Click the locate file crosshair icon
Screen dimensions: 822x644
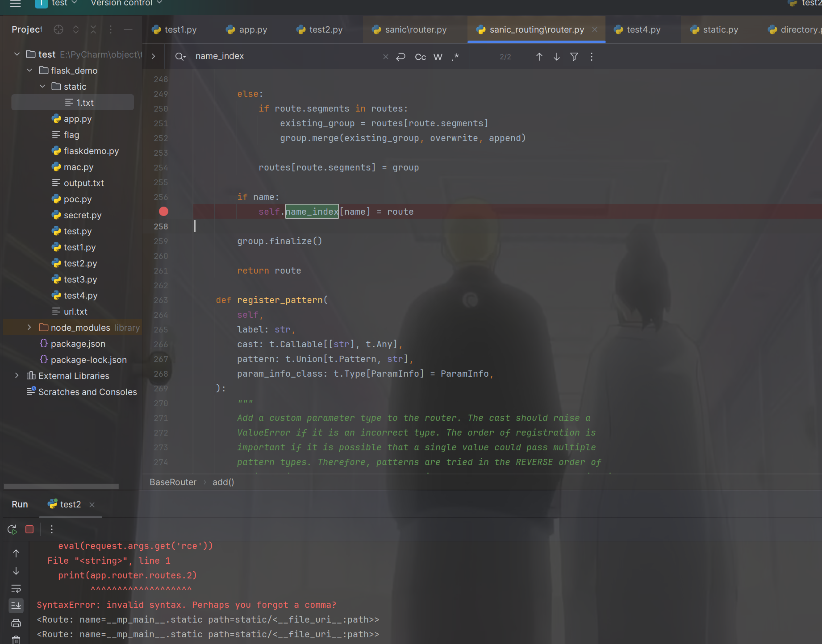point(58,29)
